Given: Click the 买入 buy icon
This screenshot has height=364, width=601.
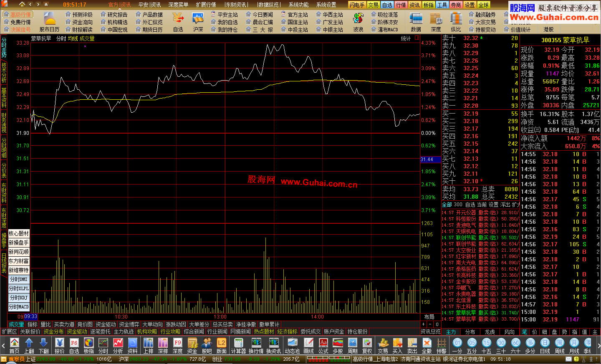Looking at the screenshot, I should [x=398, y=346].
